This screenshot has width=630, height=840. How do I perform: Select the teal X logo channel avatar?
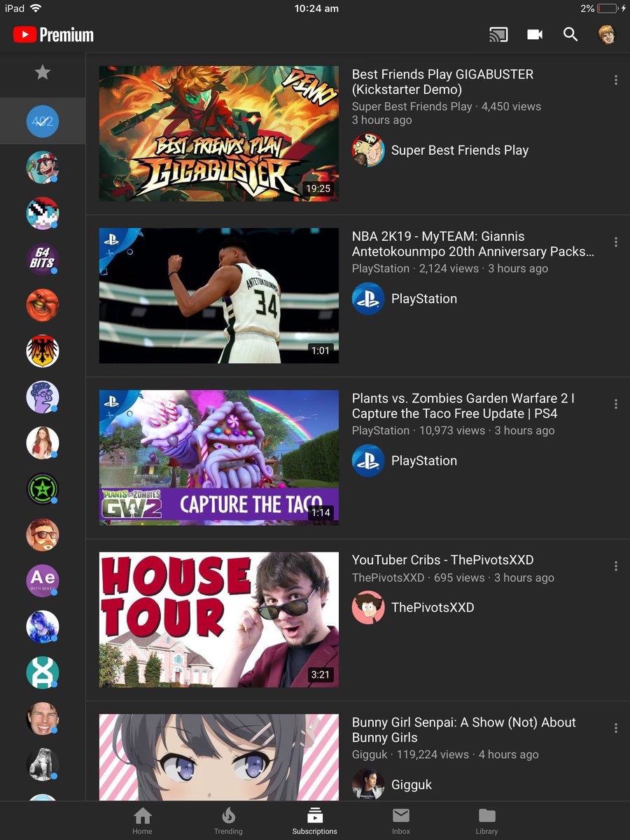pos(43,672)
